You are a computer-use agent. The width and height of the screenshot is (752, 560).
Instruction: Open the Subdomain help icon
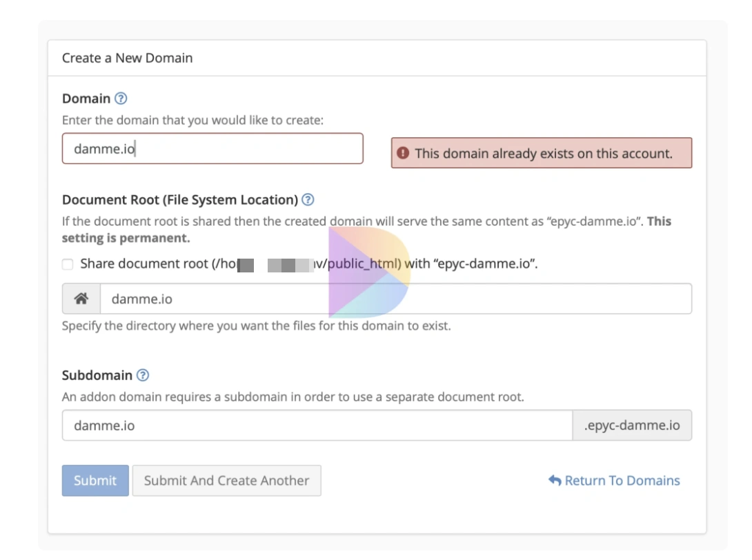pyautogui.click(x=143, y=375)
